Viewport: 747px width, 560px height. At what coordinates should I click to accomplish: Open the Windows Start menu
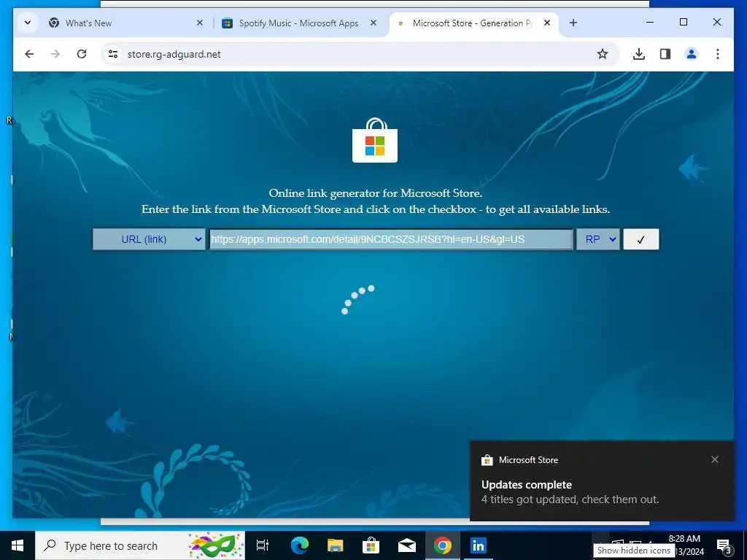click(18, 545)
